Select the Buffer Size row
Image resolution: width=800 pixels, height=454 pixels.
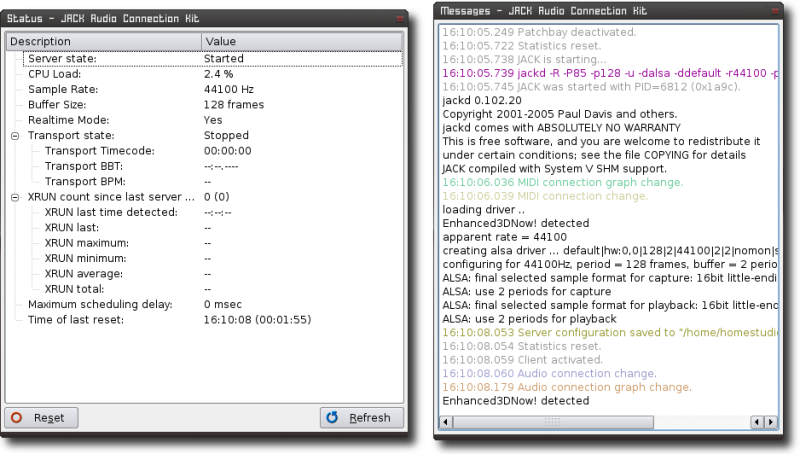213,105
